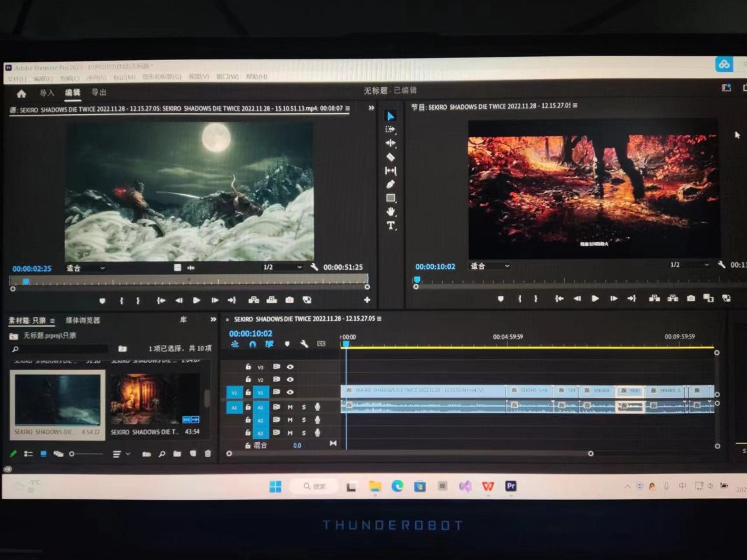
Task: Mute audio track A2
Action: (290, 420)
